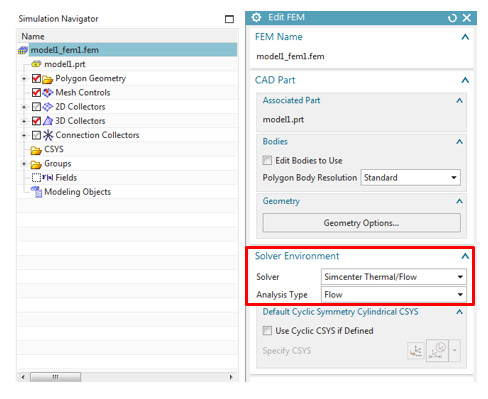488x399 pixels.
Task: Click the reset arrow in the Edit FEM title bar
Action: coord(452,18)
